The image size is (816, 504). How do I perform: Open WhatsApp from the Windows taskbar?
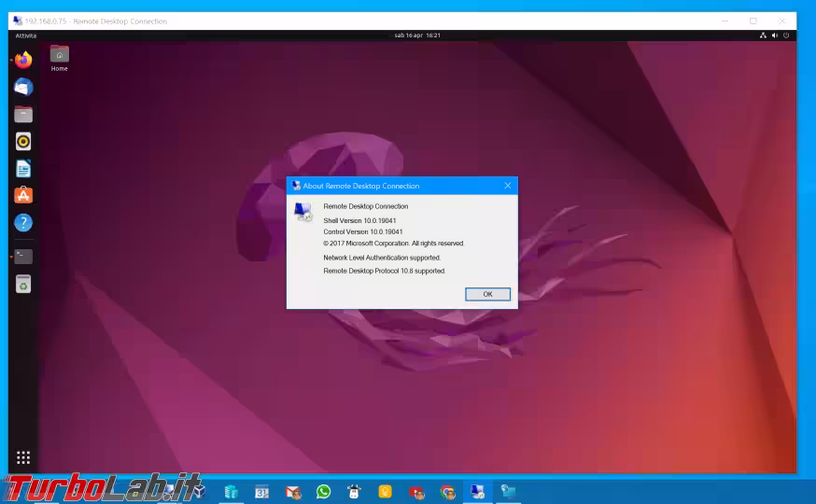point(324,492)
